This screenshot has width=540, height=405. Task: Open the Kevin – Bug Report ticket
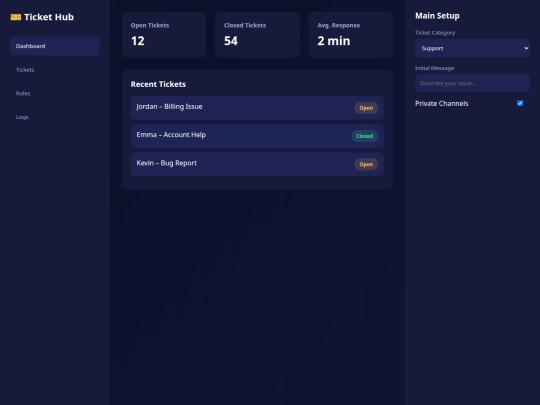pyautogui.click(x=257, y=164)
